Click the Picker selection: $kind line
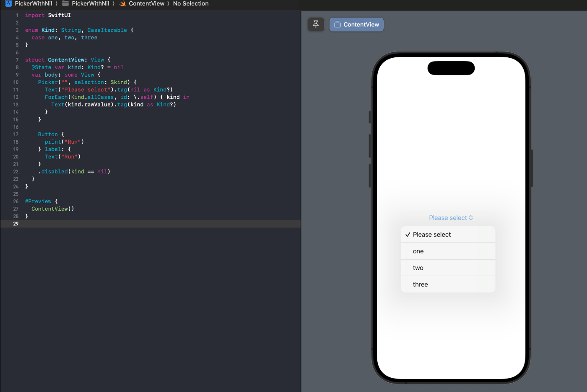The width and height of the screenshot is (587, 392). [87, 82]
